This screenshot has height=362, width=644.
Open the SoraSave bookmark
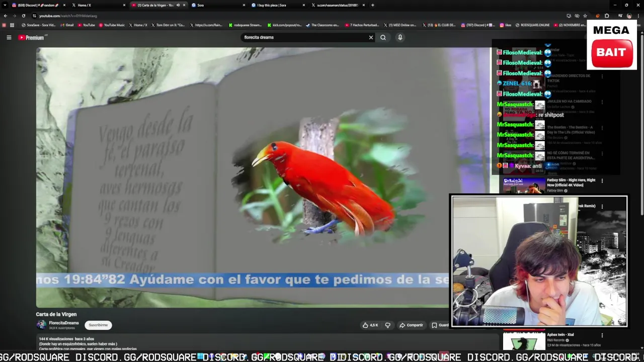(38, 25)
